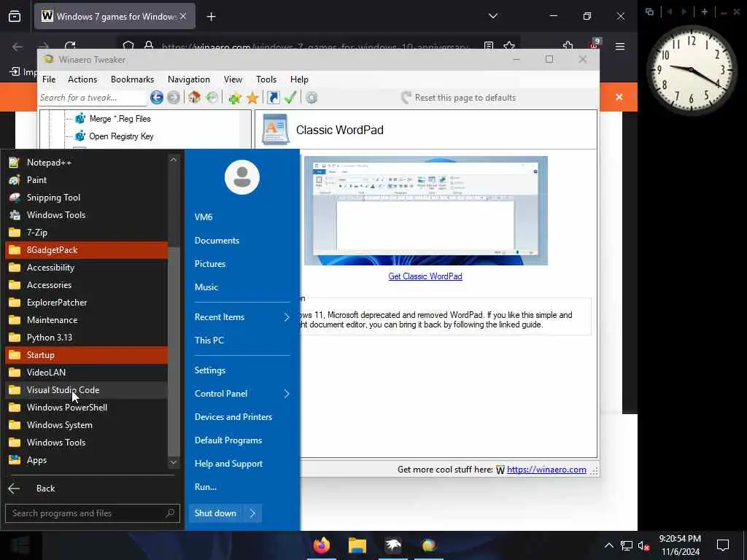Open the winaero.com link in status bar
747x560 pixels.
coord(546,470)
